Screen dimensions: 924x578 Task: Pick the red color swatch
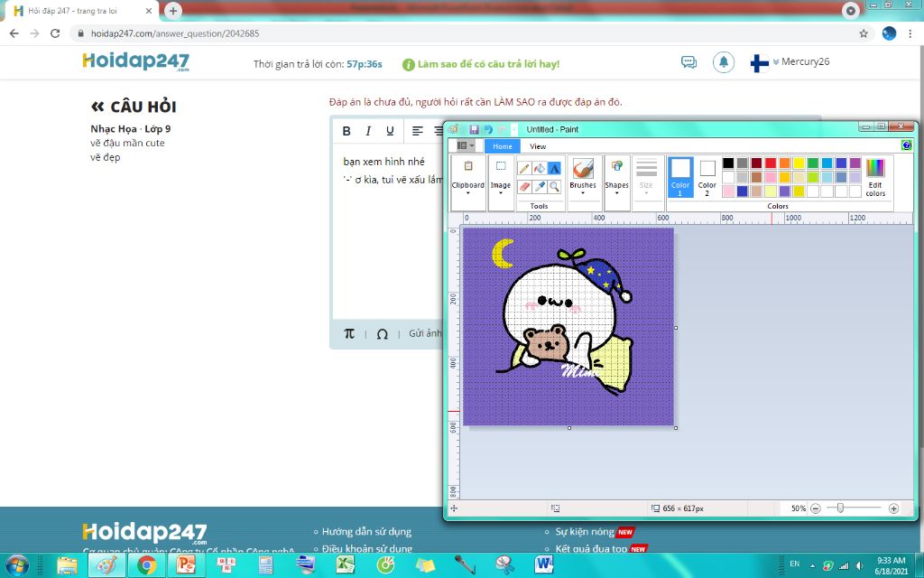771,163
